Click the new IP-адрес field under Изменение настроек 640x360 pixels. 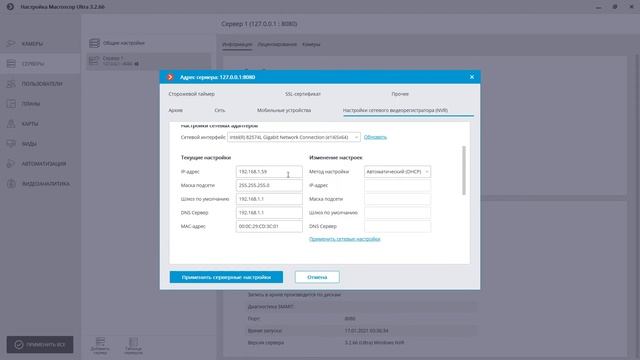point(397,185)
